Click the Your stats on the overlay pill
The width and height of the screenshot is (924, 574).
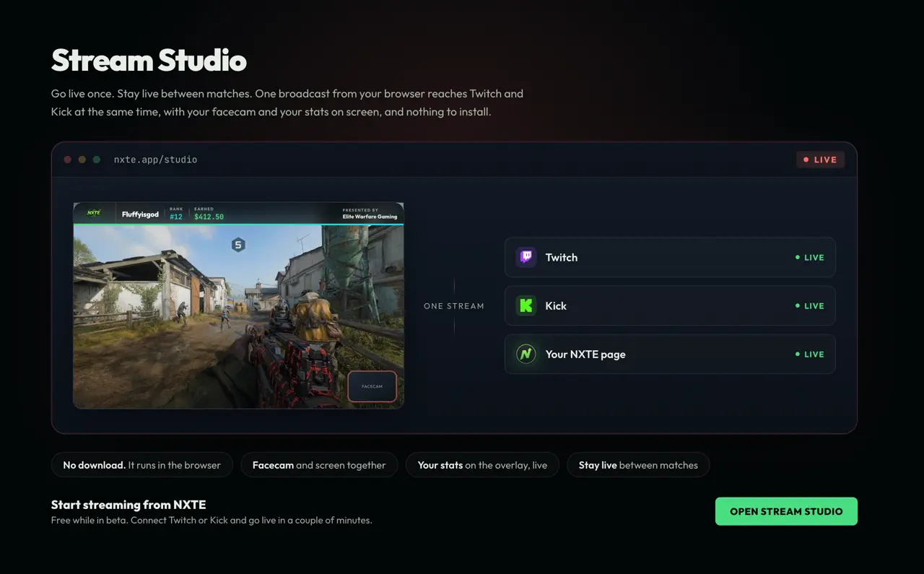[482, 465]
